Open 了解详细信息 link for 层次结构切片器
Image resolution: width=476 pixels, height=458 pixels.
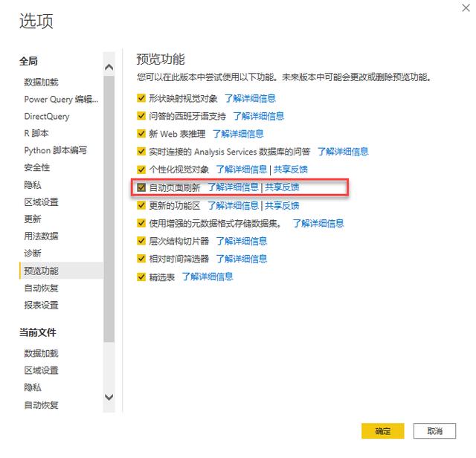242,241
